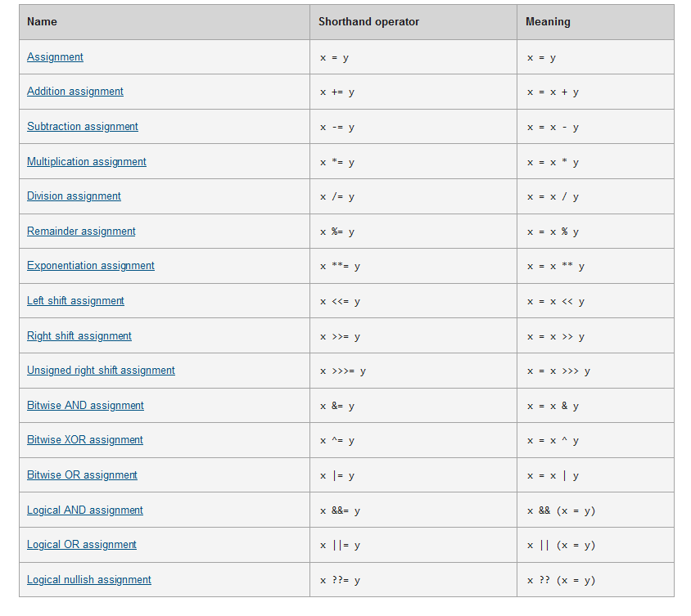Click the Addition assignment link

(75, 92)
